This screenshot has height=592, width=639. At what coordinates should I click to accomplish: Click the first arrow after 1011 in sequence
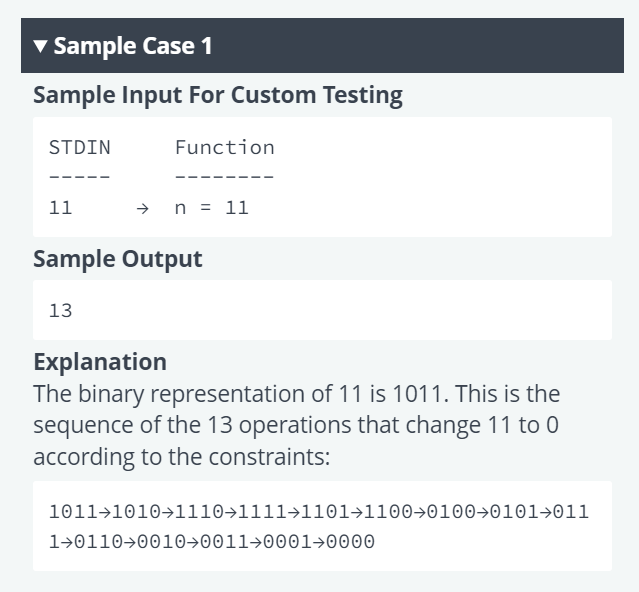[105, 513]
